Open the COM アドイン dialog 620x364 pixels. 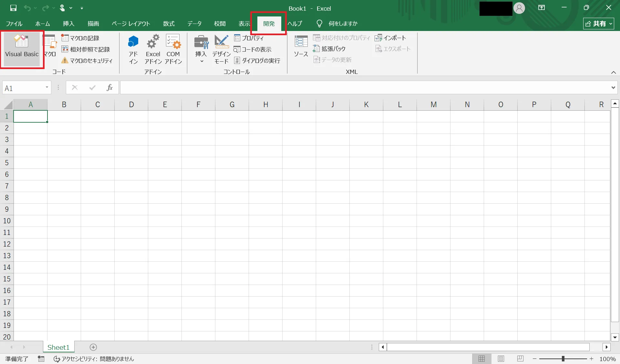click(173, 49)
